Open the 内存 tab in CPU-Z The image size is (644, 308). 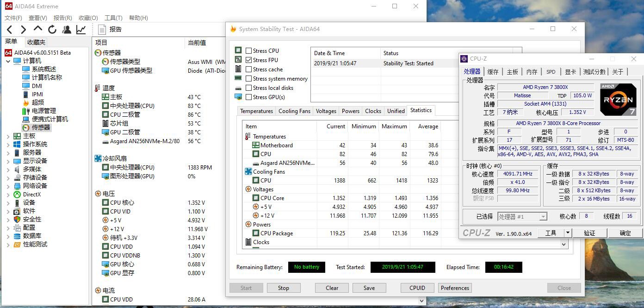click(x=532, y=72)
